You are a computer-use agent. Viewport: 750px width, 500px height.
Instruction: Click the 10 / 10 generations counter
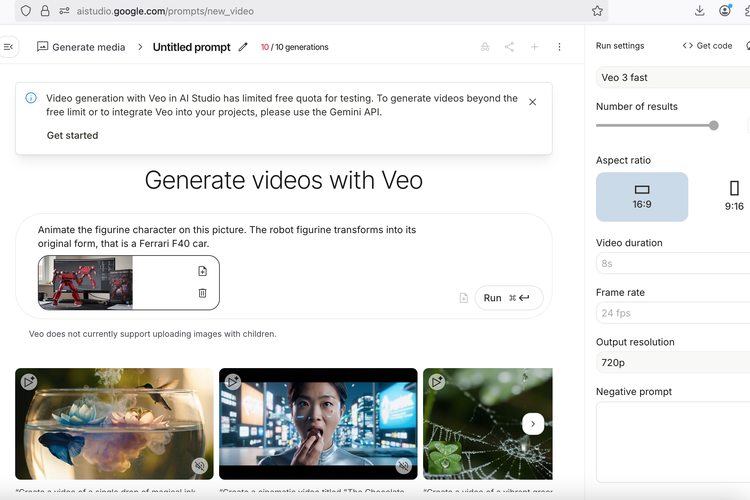(x=295, y=47)
